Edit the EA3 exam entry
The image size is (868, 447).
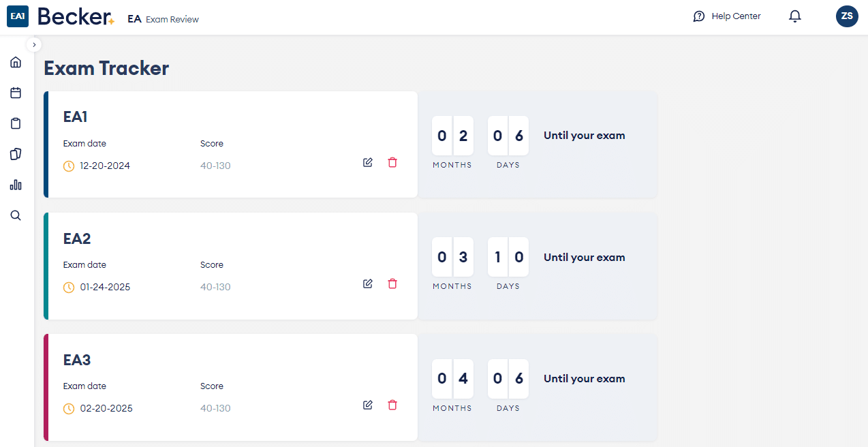coord(368,405)
